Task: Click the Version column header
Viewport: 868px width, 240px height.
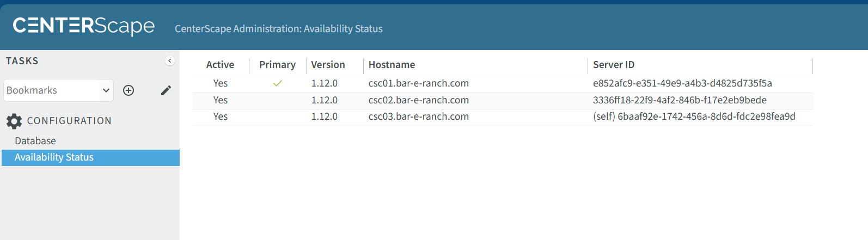Action: [x=328, y=65]
